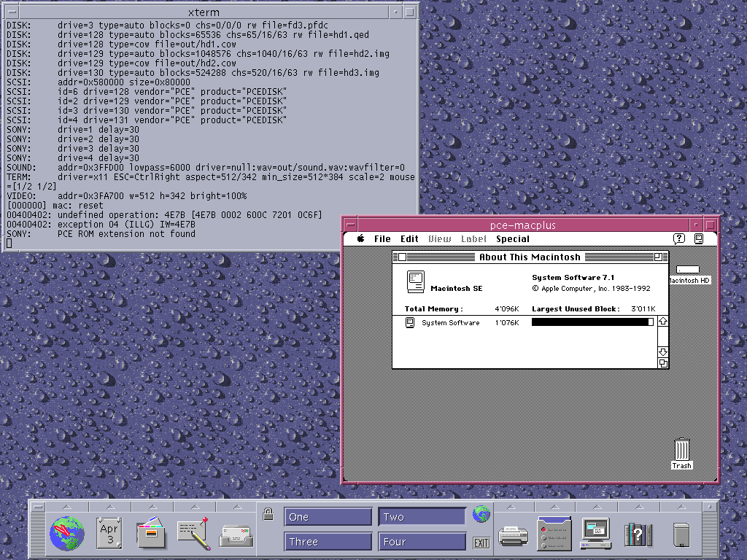The width and height of the screenshot is (747, 560).
Task: Click 'System Software 7.1' text
Action: click(573, 277)
